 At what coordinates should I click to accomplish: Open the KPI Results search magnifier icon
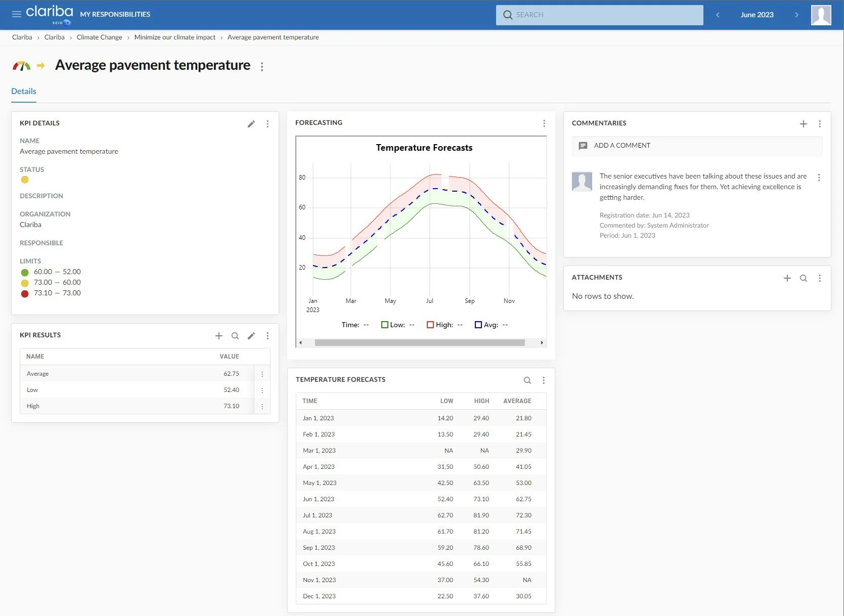point(235,335)
